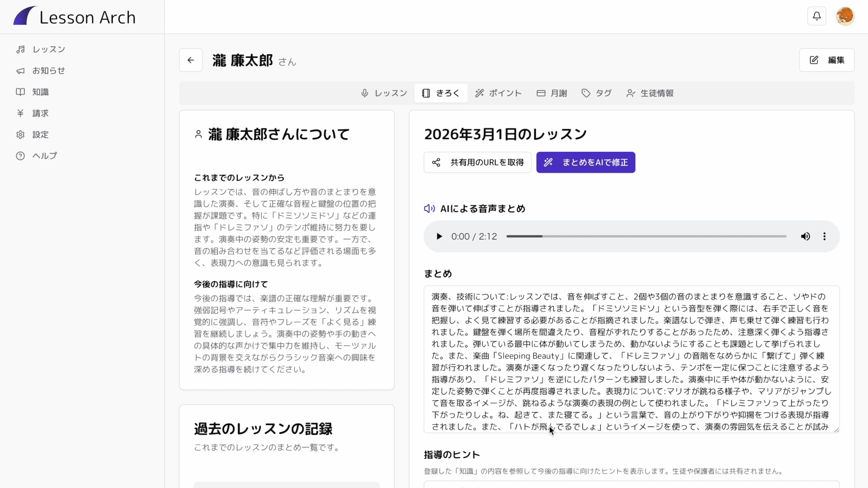
Task: Open レッスン in the sidebar
Action: click(x=48, y=49)
